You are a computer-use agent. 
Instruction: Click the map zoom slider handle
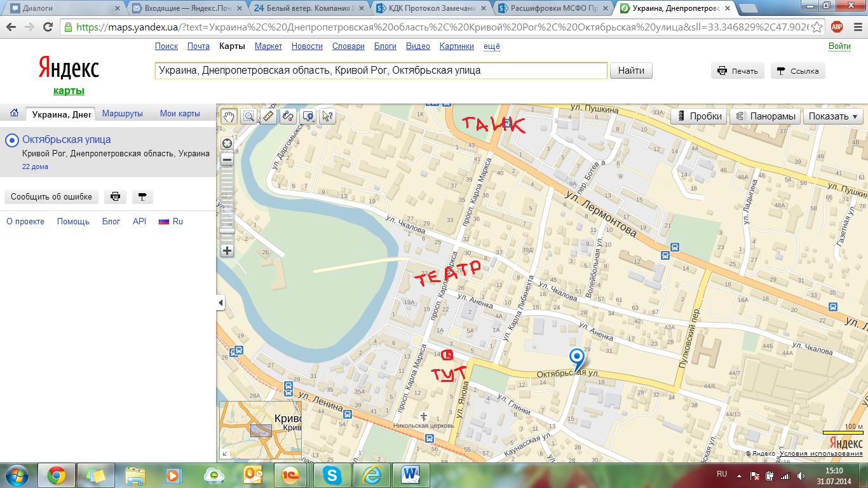point(227,231)
